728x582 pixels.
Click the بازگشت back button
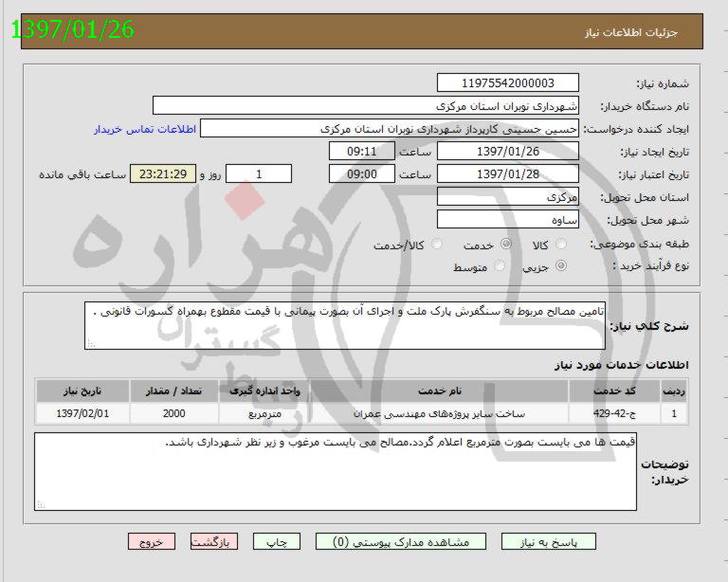(x=214, y=541)
